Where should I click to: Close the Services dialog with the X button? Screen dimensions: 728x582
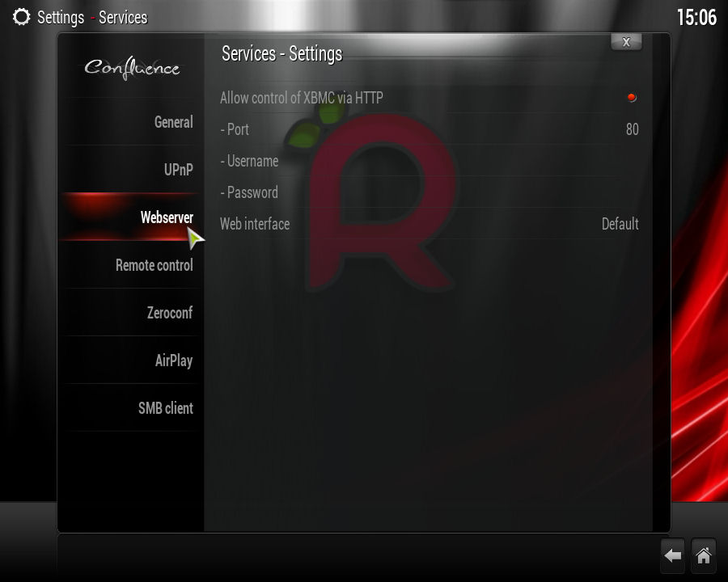tap(626, 42)
